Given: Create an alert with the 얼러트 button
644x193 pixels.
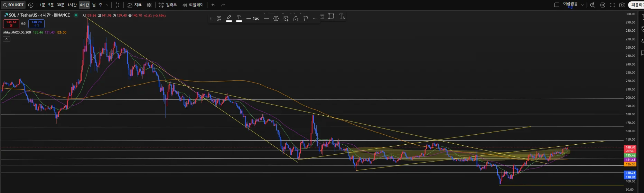Looking at the screenshot, I should (x=168, y=5).
